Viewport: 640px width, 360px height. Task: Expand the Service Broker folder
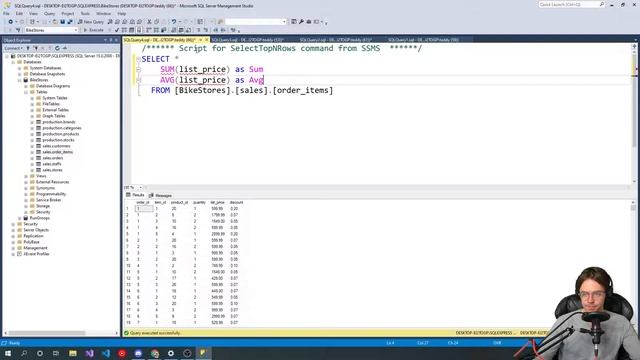click(26, 200)
